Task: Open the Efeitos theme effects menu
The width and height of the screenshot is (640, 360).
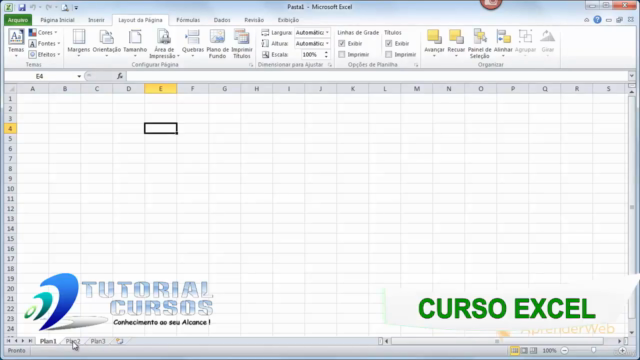Action: click(x=44, y=54)
